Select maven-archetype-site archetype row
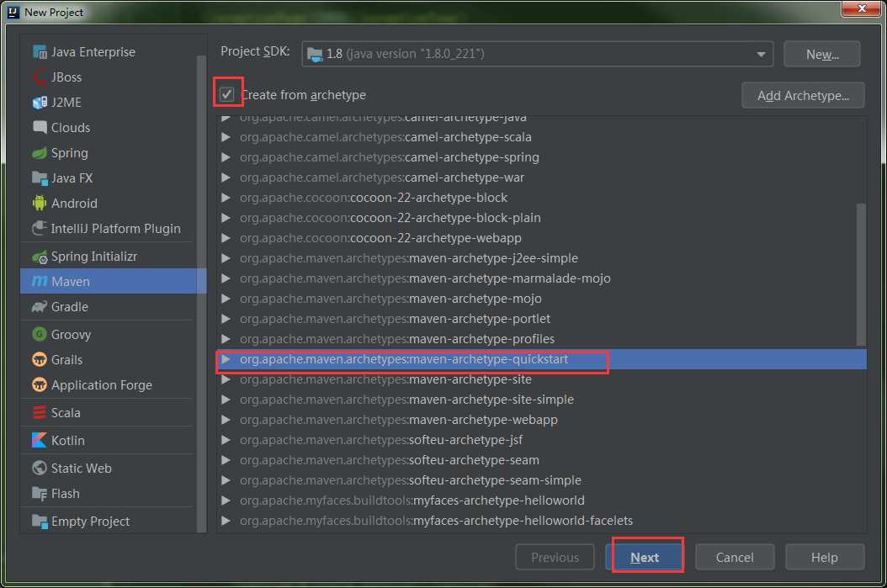 pyautogui.click(x=541, y=379)
